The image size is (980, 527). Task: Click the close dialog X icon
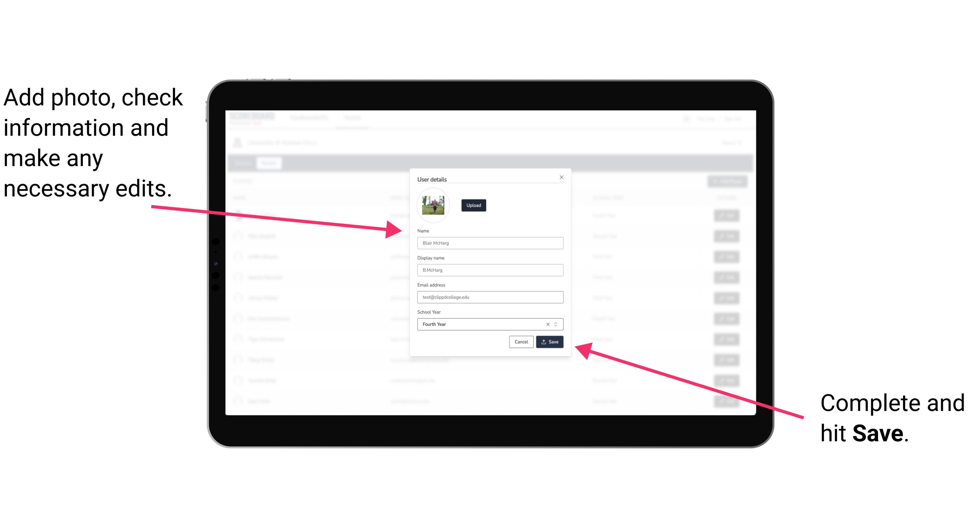point(562,177)
